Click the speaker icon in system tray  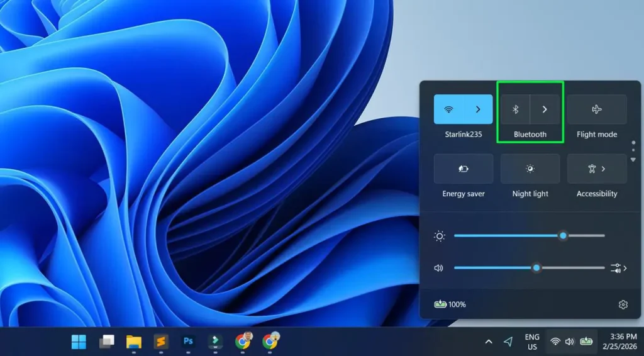tap(569, 342)
